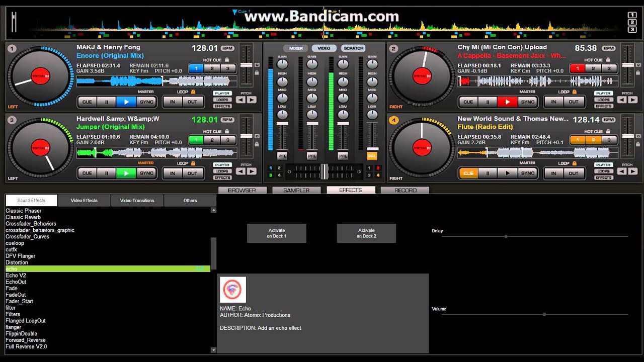Select the Video Transitions tab

(x=137, y=200)
